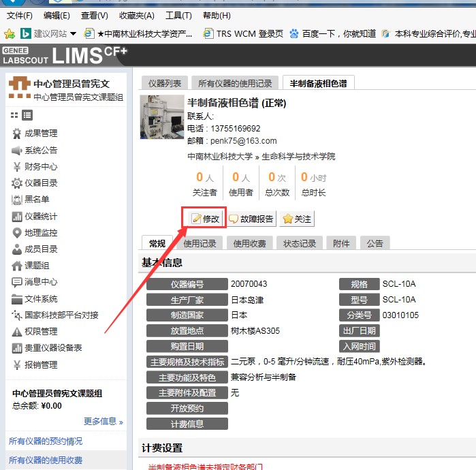The width and height of the screenshot is (476, 470).
Task: Switch to 使用收费 tab
Action: point(250,243)
